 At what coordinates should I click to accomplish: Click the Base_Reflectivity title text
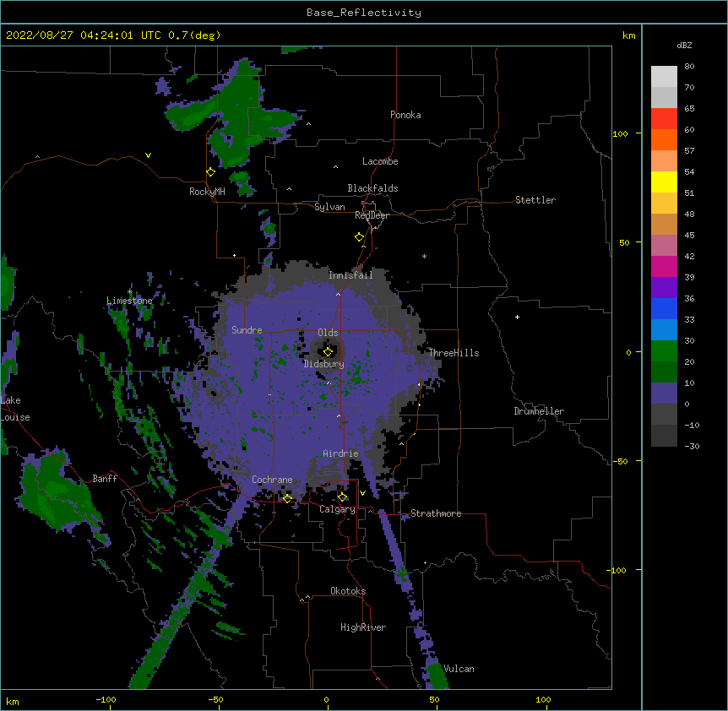364,13
